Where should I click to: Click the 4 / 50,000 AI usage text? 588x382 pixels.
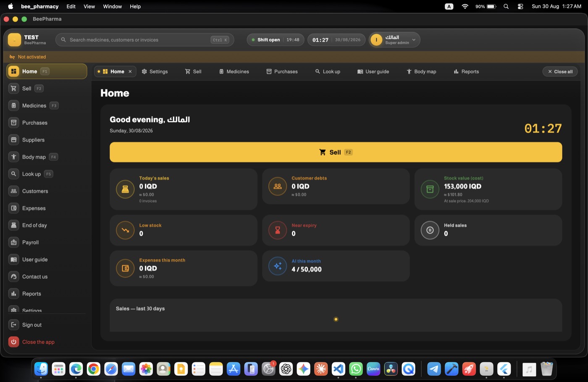307,269
